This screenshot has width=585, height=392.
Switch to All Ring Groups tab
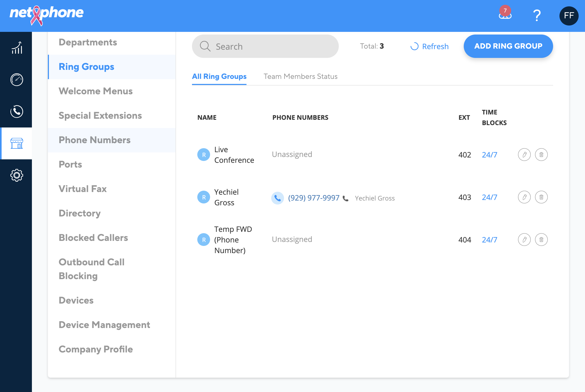click(219, 76)
